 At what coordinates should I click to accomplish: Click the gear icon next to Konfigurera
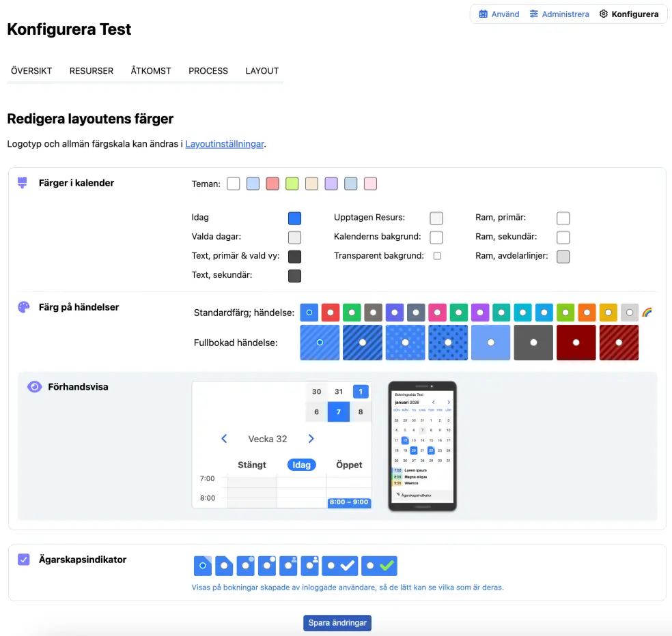(x=604, y=14)
